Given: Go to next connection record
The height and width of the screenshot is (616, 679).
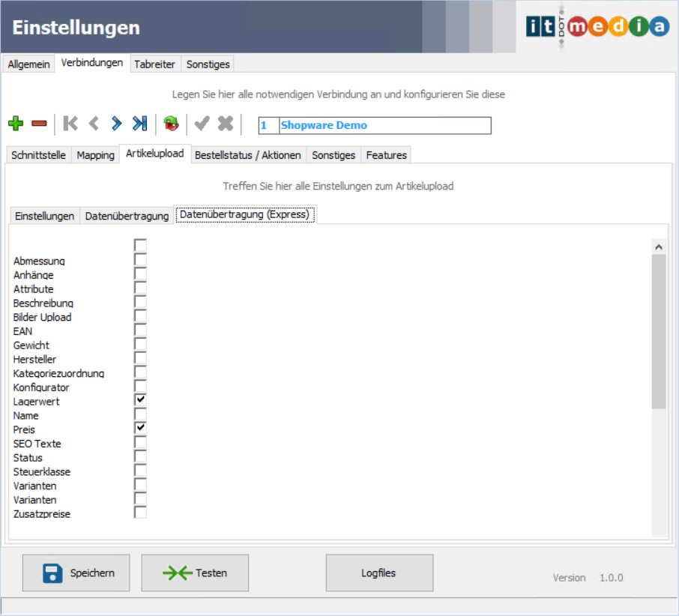Looking at the screenshot, I should pyautogui.click(x=116, y=124).
